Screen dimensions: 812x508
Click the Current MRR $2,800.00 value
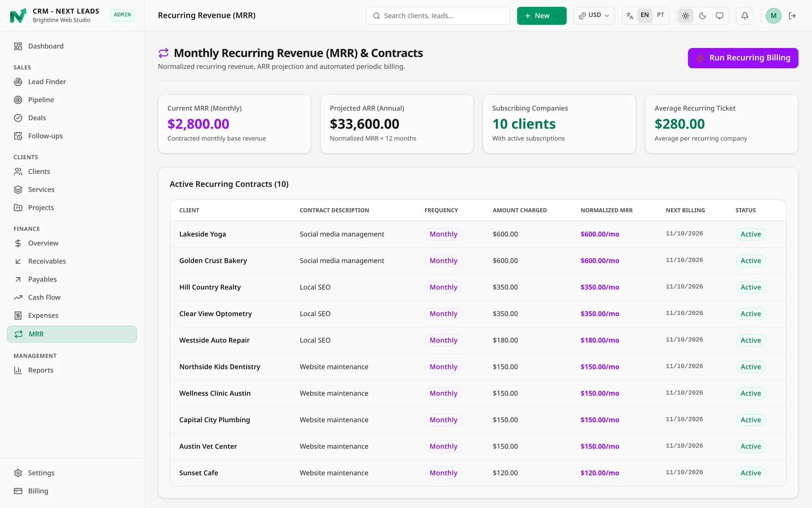[x=198, y=124]
